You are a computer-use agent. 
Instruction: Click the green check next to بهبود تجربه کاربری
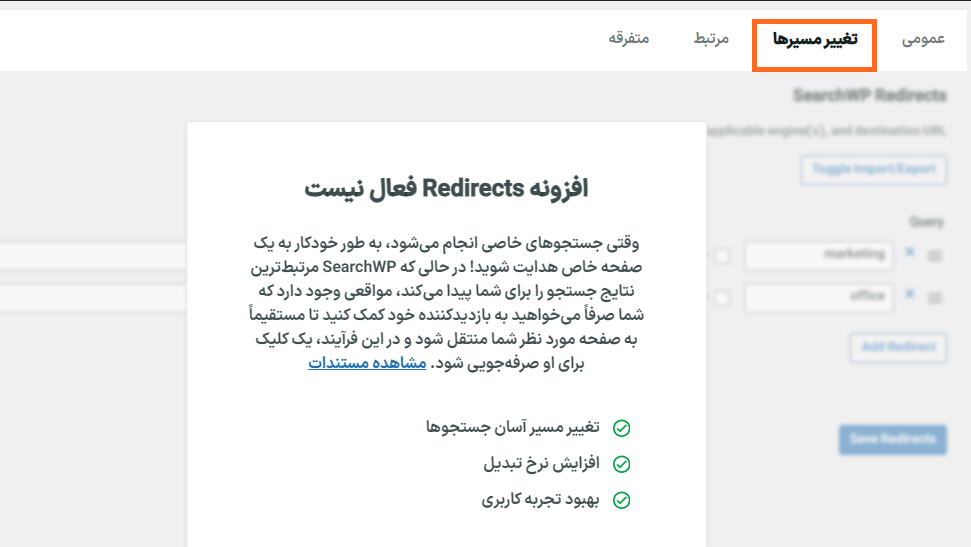pos(621,500)
